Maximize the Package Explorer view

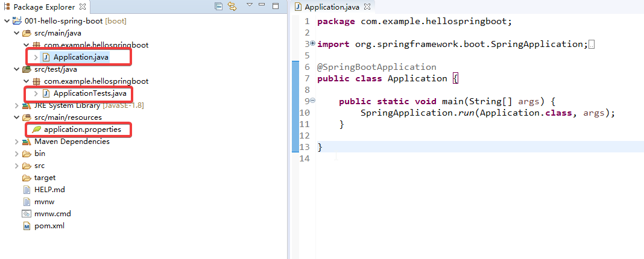276,6
